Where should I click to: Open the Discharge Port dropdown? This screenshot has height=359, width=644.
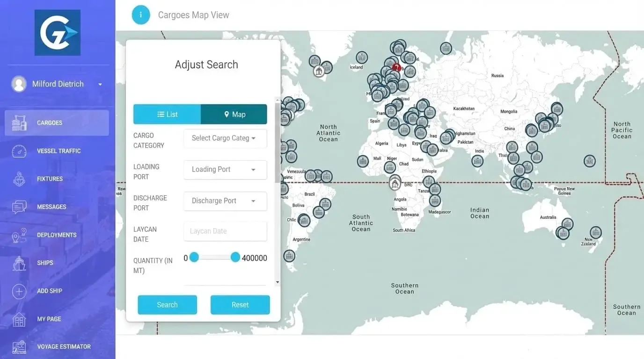(225, 201)
